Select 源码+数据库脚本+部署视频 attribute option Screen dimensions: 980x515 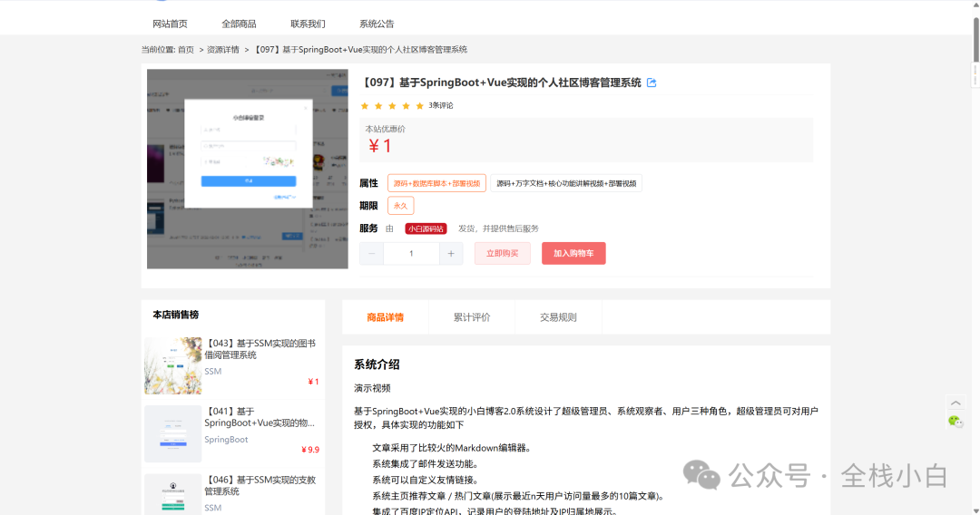pos(436,183)
